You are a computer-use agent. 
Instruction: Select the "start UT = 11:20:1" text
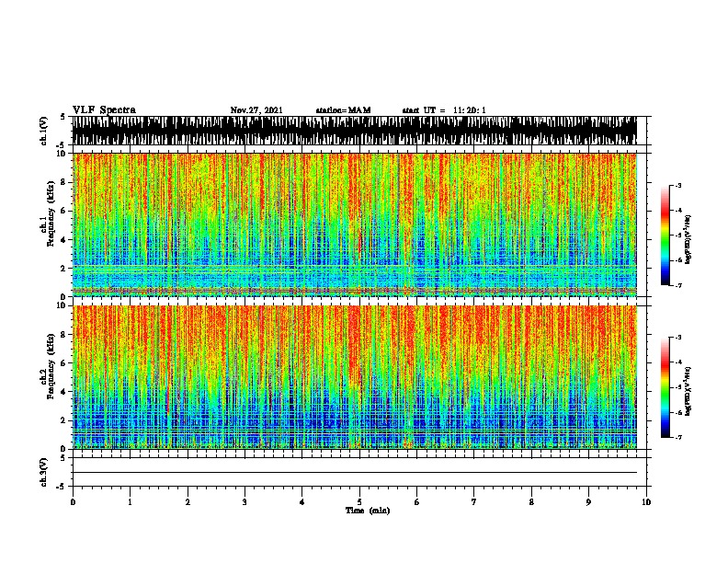point(444,110)
